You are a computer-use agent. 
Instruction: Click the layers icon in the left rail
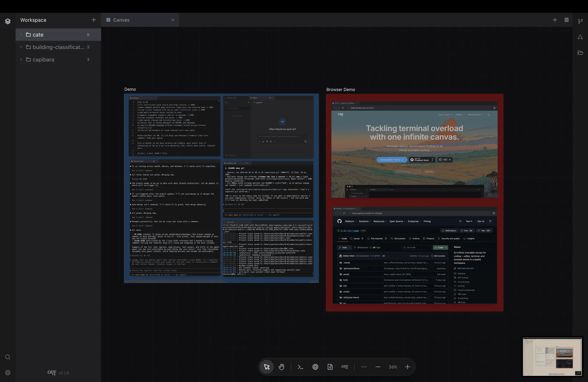[8, 21]
